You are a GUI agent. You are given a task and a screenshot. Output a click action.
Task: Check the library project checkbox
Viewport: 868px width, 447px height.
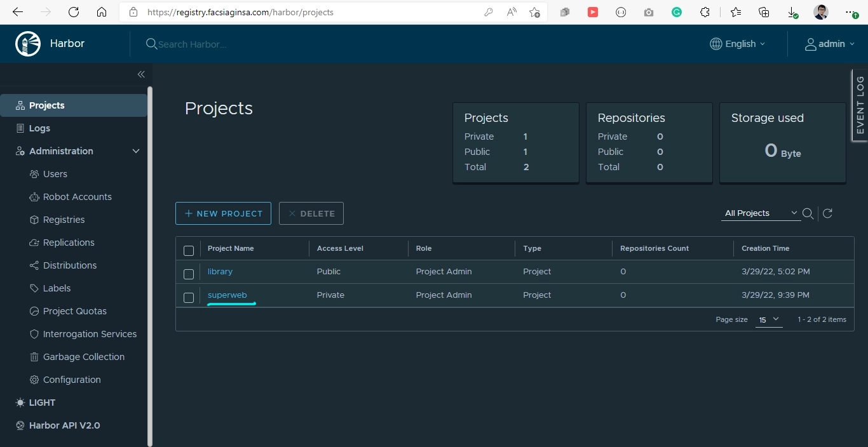[x=189, y=274]
